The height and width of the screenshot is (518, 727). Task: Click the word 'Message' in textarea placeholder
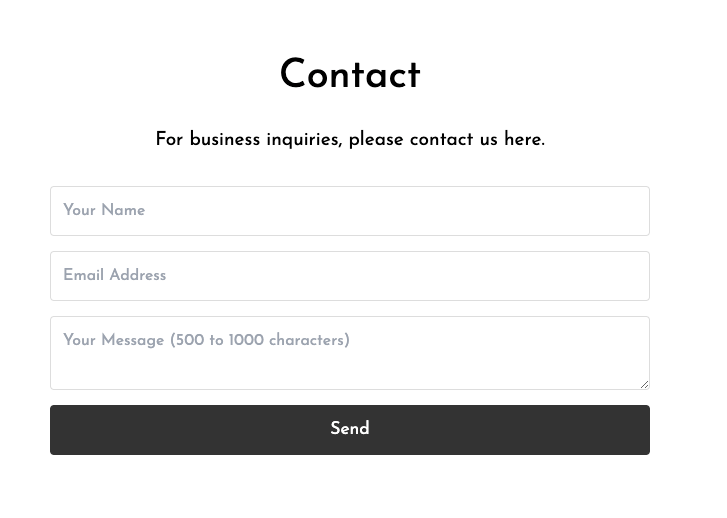(x=133, y=340)
